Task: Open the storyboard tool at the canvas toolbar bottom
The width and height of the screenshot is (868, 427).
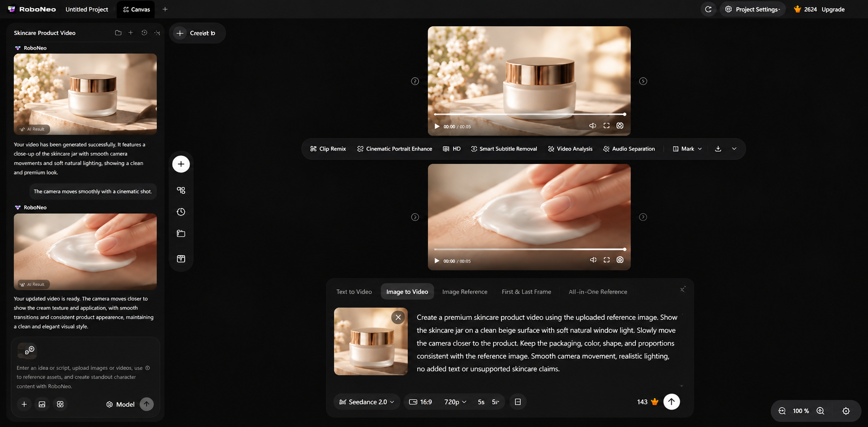Action: coord(181,259)
